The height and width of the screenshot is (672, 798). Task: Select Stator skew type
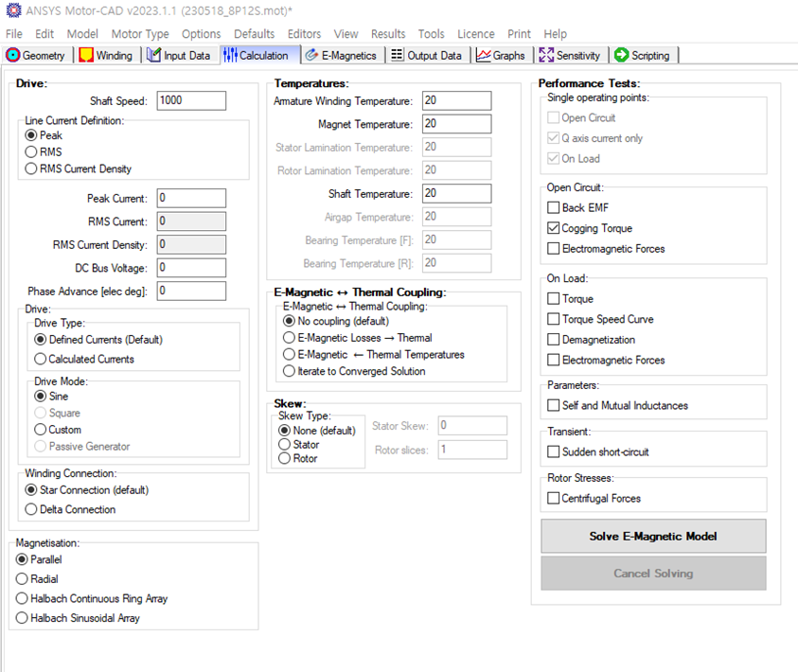point(285,444)
